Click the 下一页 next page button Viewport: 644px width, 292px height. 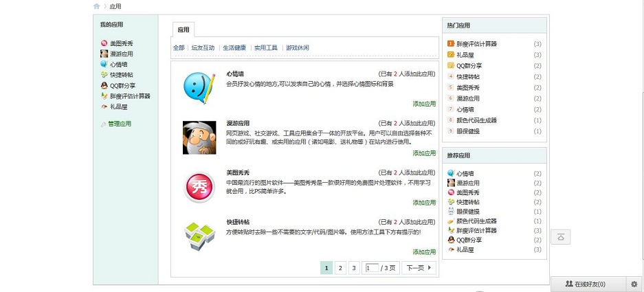click(419, 268)
